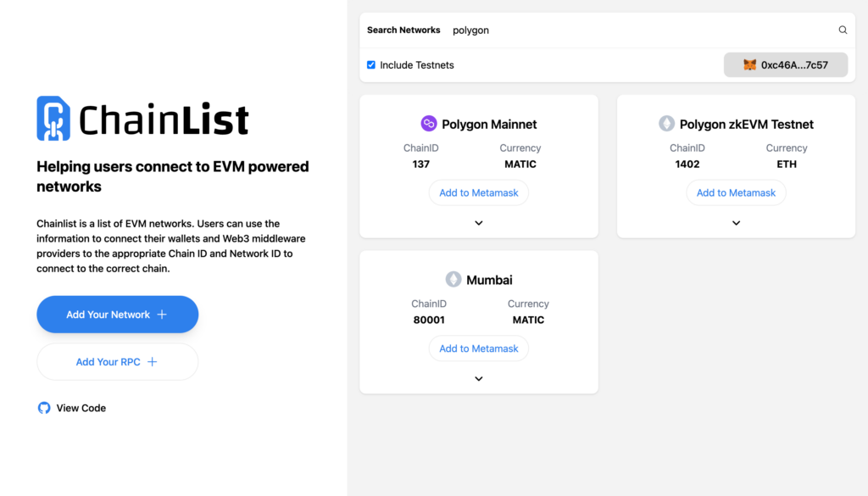Click the connected wallet address 0xc46A...7c57
868x496 pixels.
786,64
